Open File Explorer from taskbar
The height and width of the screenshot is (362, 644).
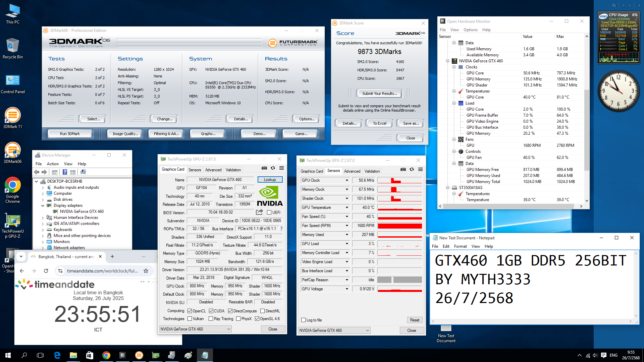[73, 355]
